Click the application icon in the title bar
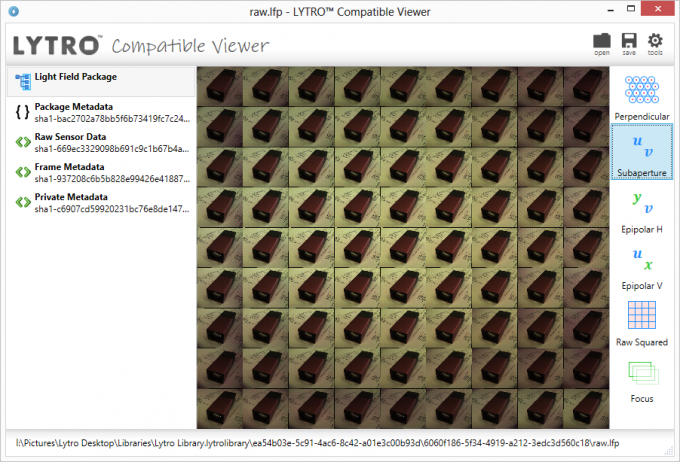The height and width of the screenshot is (462, 680). pyautogui.click(x=13, y=11)
